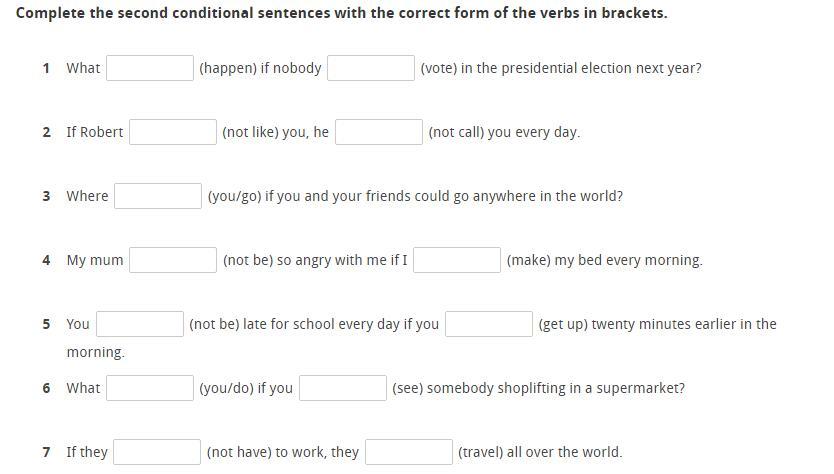Click the "(not call) you every day" text
Screen dimensions: 834x474
pyautogui.click(x=503, y=132)
